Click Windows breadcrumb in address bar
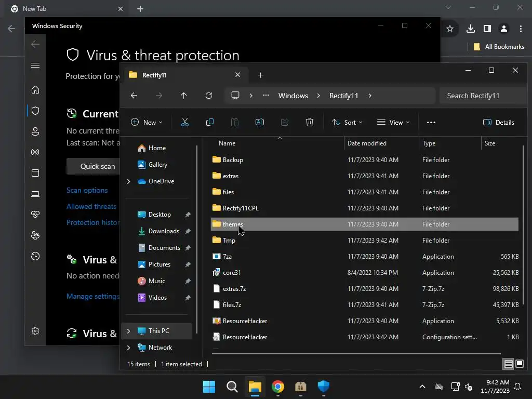This screenshot has height=399, width=532. [293, 96]
